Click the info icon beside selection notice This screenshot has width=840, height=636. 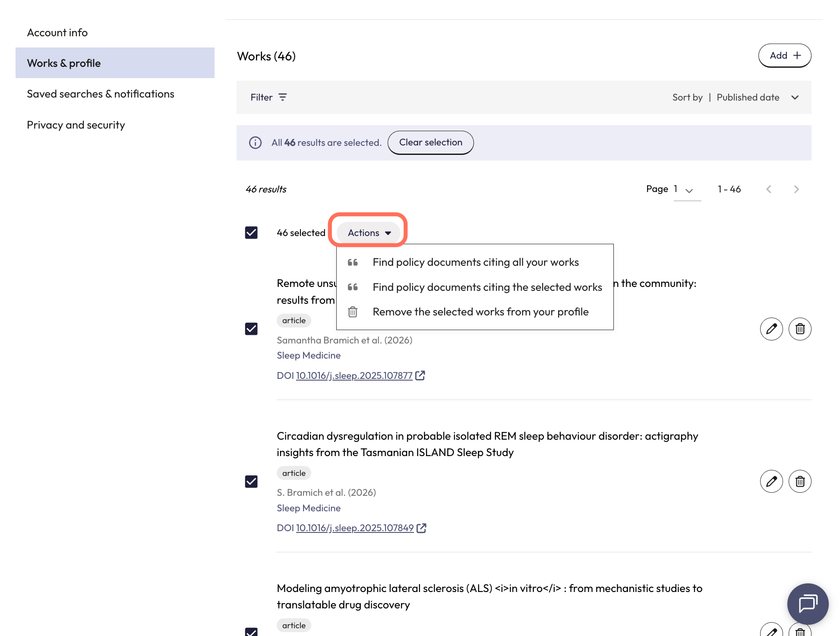tap(255, 142)
